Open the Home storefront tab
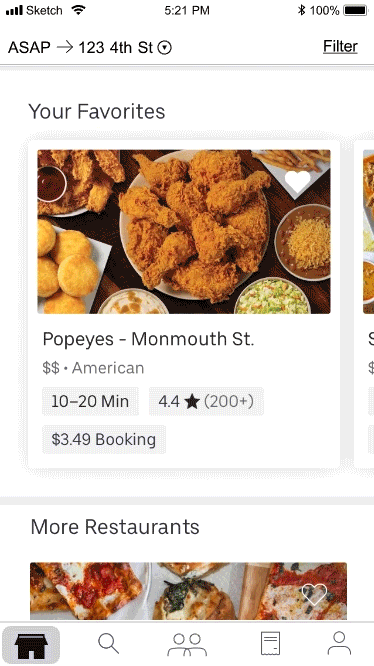The height and width of the screenshot is (666, 374). pyautogui.click(x=31, y=644)
